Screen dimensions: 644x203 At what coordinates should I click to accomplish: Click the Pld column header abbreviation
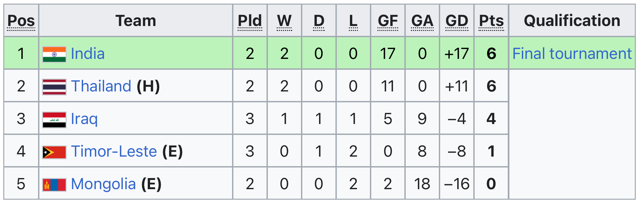click(250, 21)
